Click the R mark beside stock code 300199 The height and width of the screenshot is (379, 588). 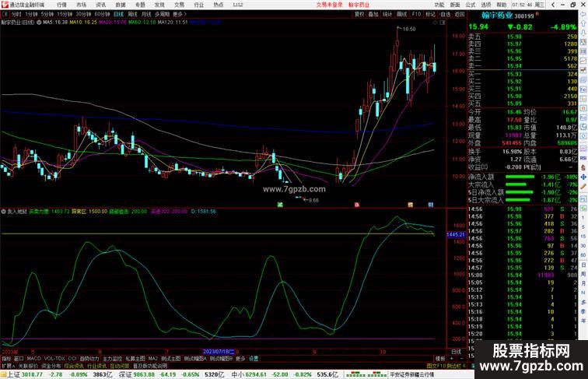click(537, 13)
